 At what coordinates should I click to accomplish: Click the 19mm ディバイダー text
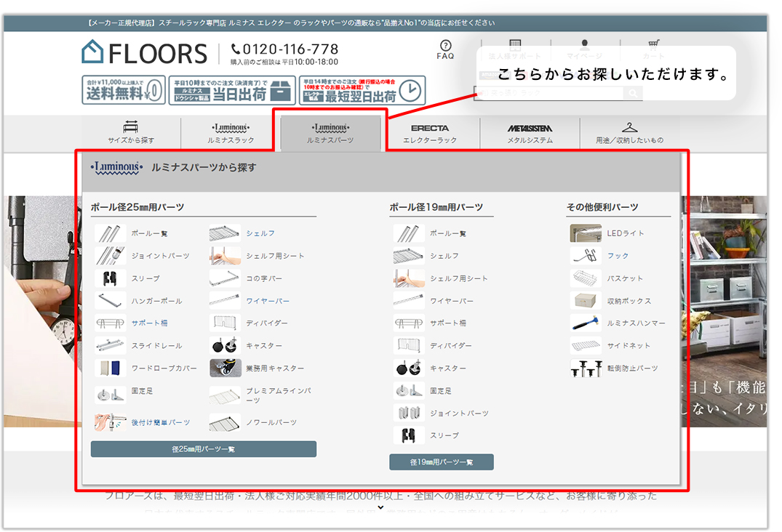click(451, 345)
